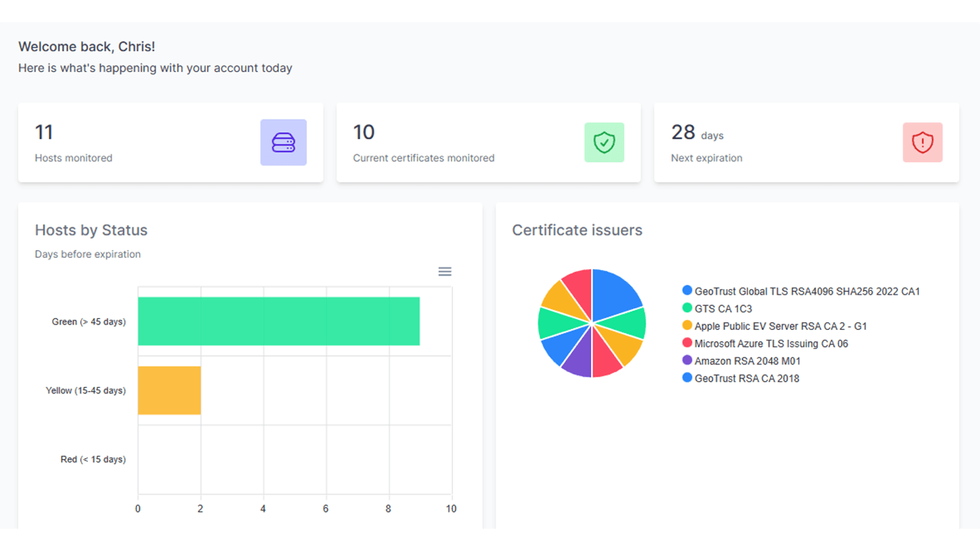This screenshot has width=980, height=551.
Task: Click the Certificate issuers heading
Action: (x=577, y=230)
